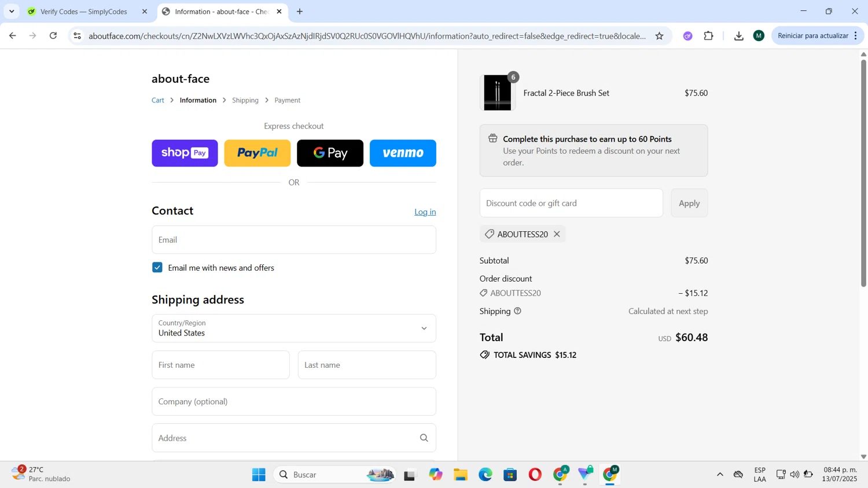This screenshot has width=868, height=488.
Task: Click the browser address bar URL
Action: [367, 36]
